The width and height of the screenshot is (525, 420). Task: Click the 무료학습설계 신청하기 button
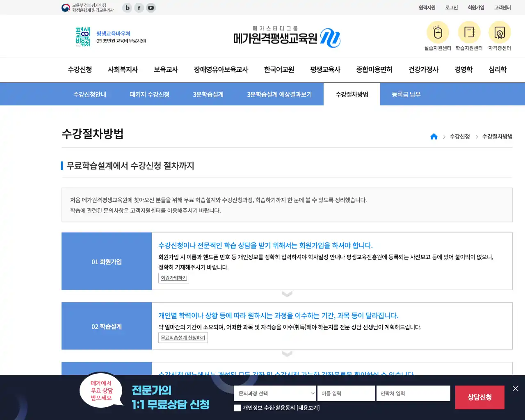pos(183,338)
